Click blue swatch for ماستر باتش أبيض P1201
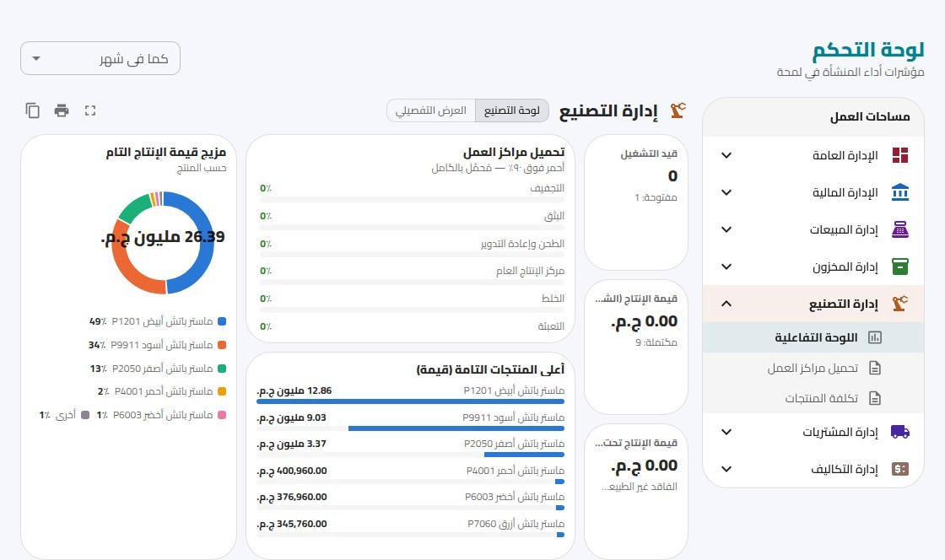Viewport: 945px width, 560px height. tap(222, 321)
